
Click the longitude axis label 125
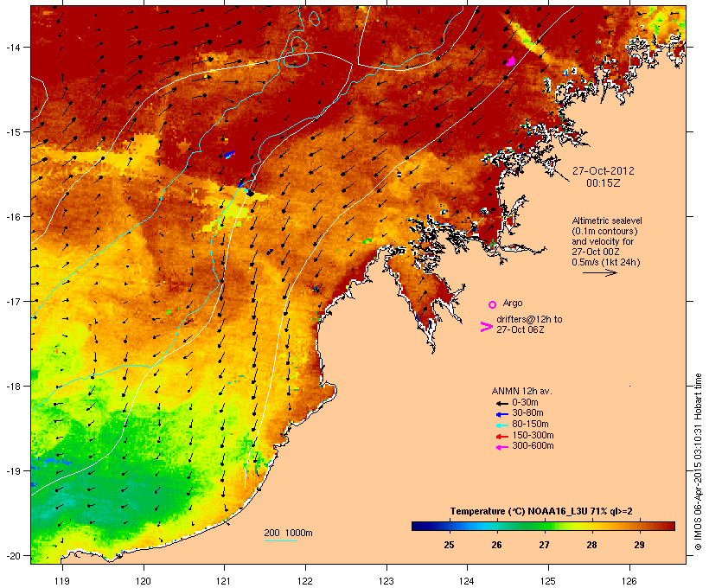(x=548, y=581)
